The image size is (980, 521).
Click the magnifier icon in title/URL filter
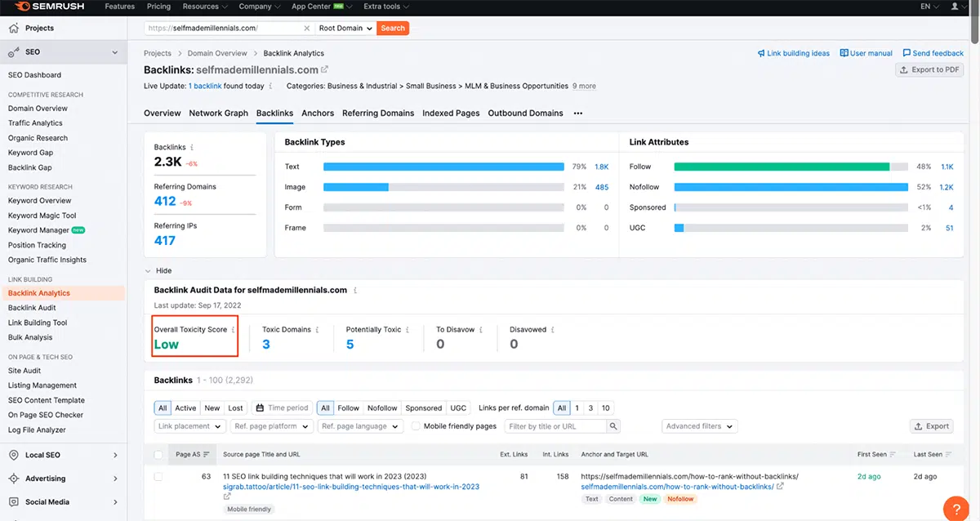(613, 426)
